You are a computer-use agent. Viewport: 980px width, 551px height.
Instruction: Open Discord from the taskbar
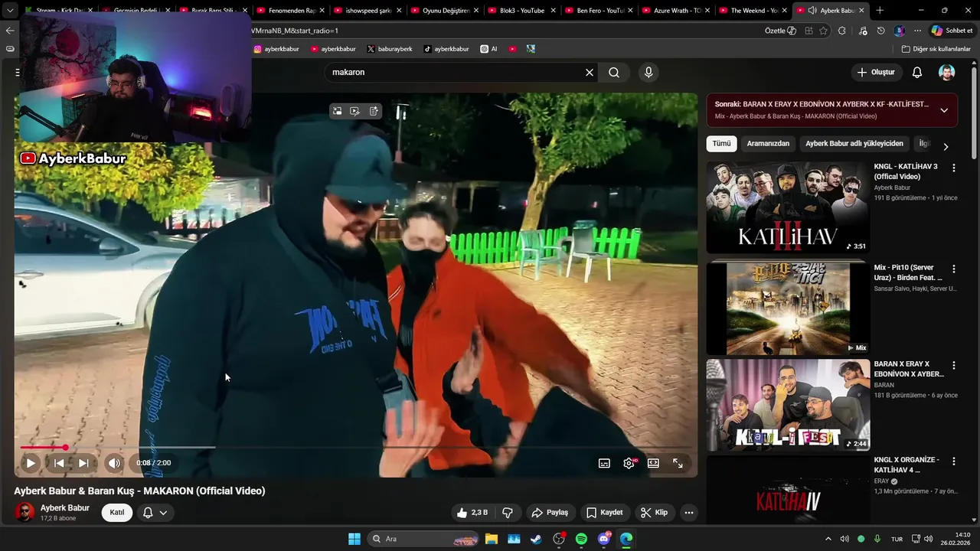(604, 539)
